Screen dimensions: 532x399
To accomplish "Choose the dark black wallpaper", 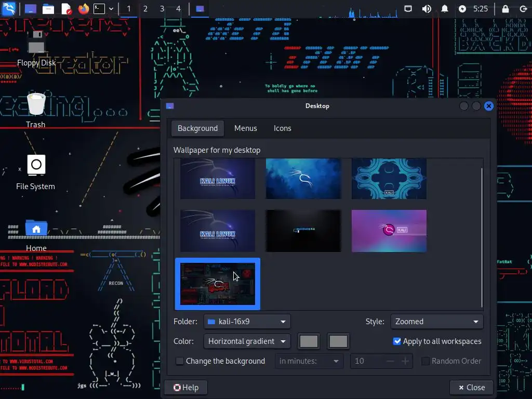I will [303, 231].
